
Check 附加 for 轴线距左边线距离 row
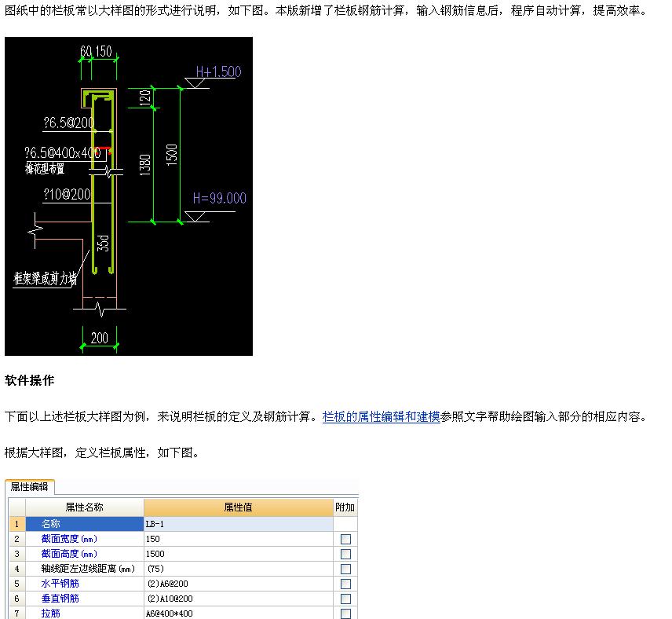(345, 569)
